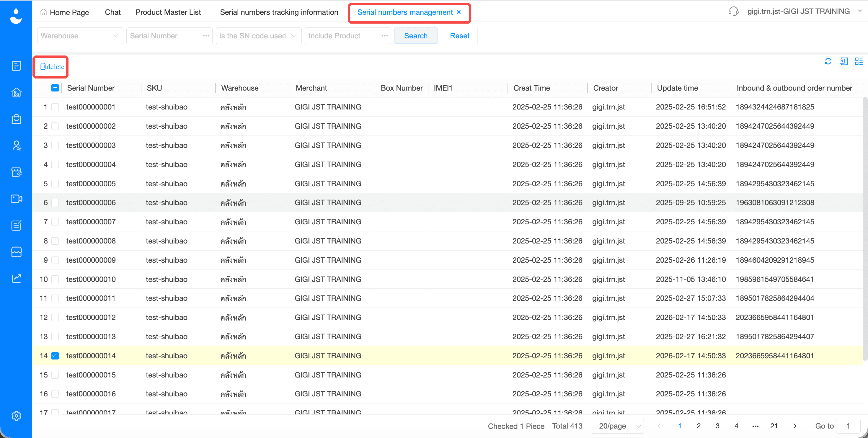Viewport: 868px width, 438px height.
Task: Click order number 1963081063091212308
Action: coord(775,202)
